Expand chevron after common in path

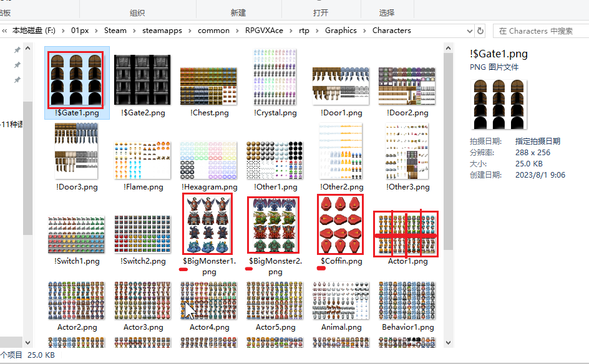tap(237, 31)
